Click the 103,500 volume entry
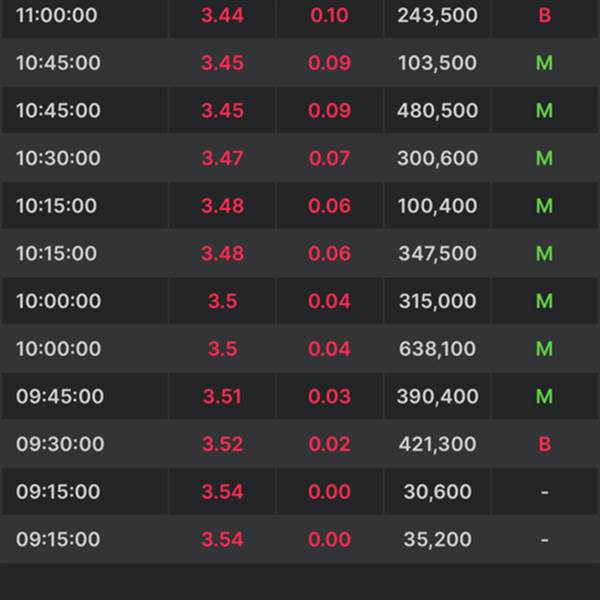The height and width of the screenshot is (600, 600). (x=437, y=63)
